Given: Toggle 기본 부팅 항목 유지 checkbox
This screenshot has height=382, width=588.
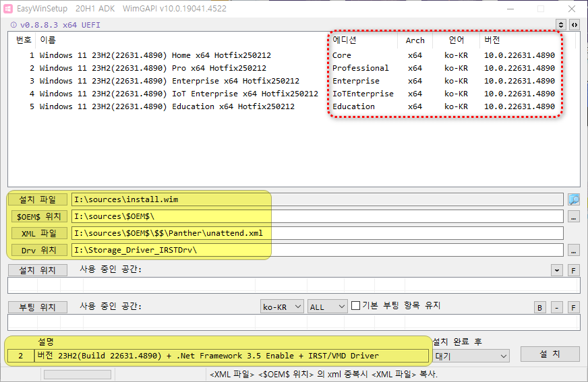Looking at the screenshot, I should pos(356,306).
